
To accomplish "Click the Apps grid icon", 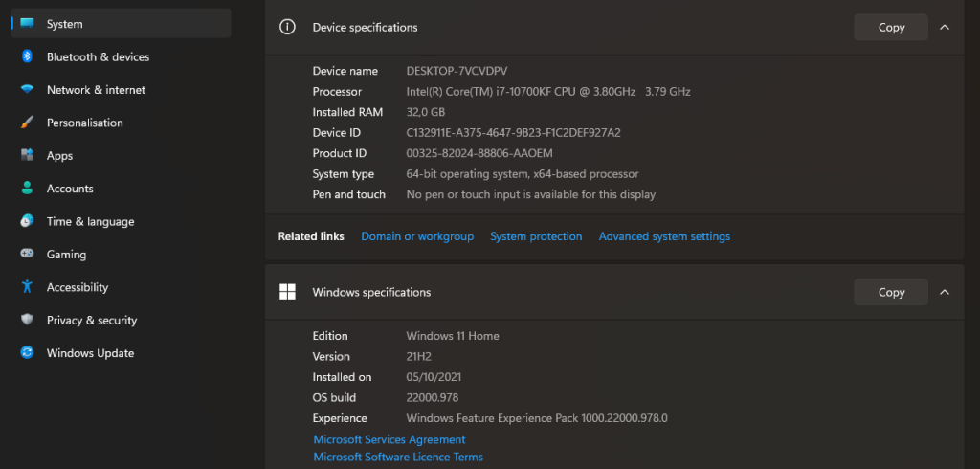I will (28, 156).
